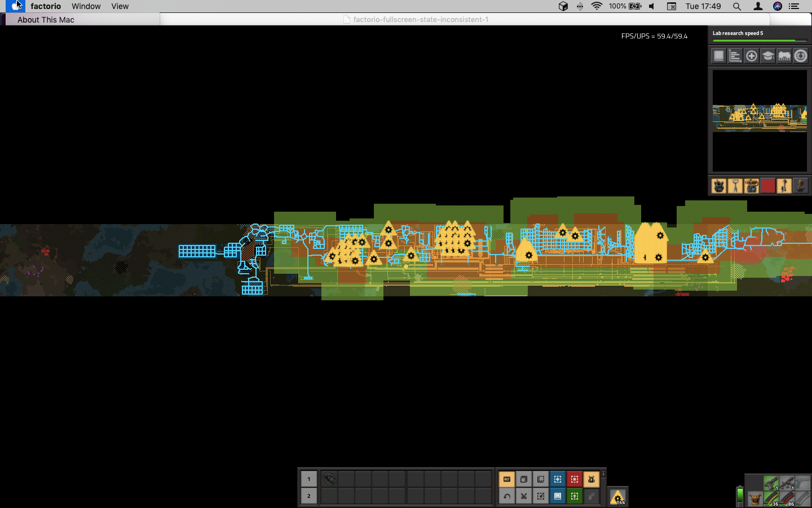Click the minimap preview

pyautogui.click(x=760, y=121)
